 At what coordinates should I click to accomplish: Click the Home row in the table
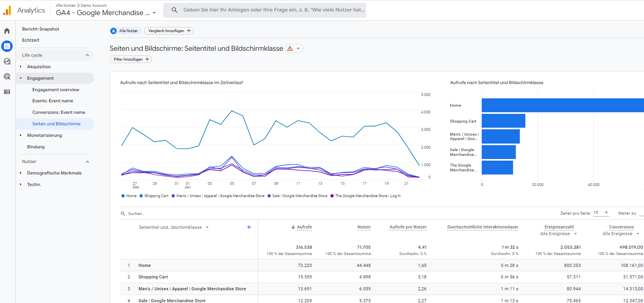coord(382,265)
